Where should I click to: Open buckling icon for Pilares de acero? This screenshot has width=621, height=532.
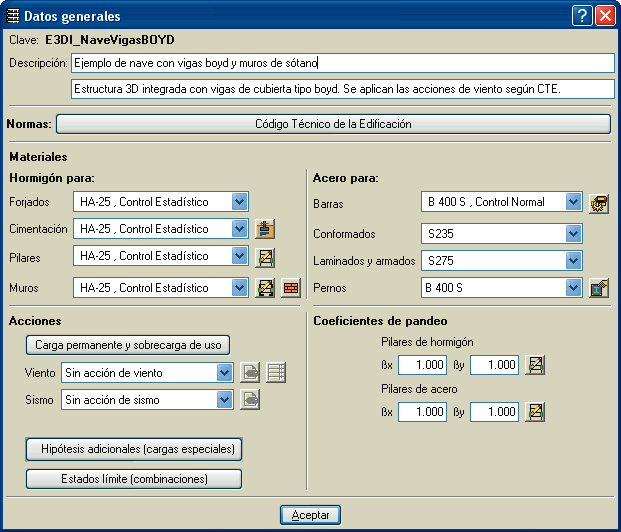[535, 412]
